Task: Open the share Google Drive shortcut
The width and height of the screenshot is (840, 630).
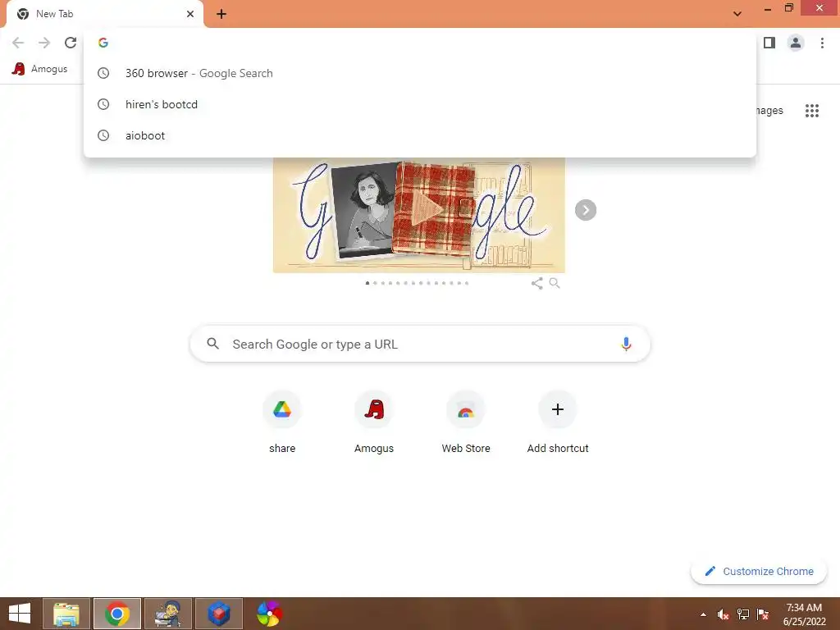Action: click(282, 422)
